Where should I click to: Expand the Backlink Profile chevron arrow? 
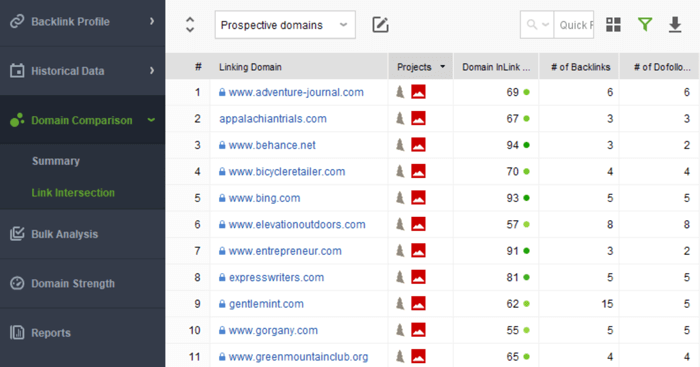point(152,21)
